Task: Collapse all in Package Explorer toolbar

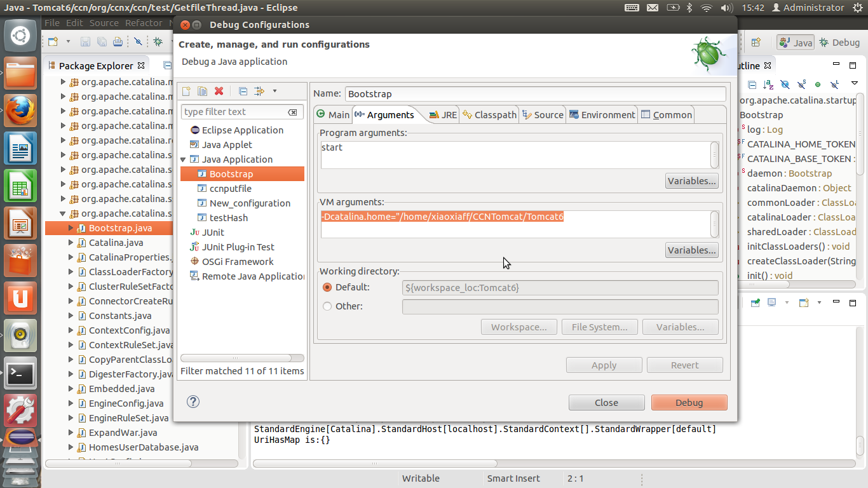Action: 167,65
